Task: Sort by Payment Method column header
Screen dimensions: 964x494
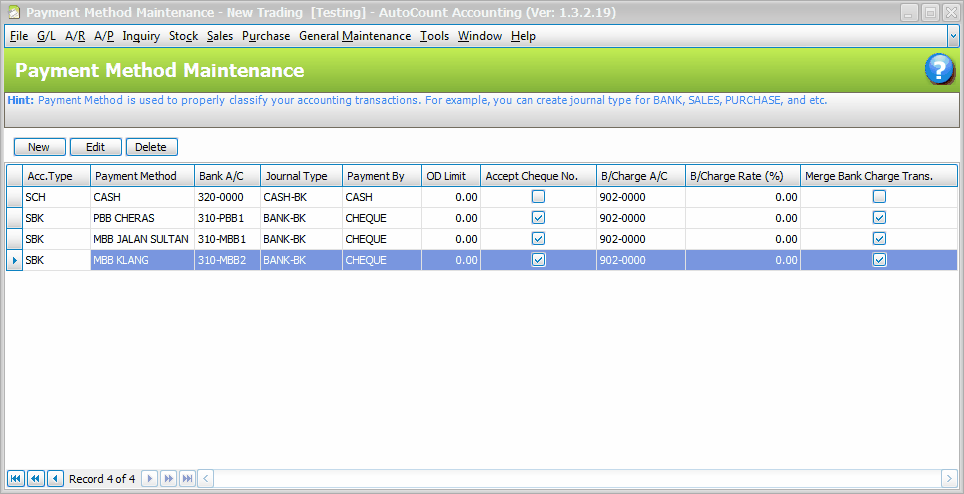Action: [x=140, y=176]
